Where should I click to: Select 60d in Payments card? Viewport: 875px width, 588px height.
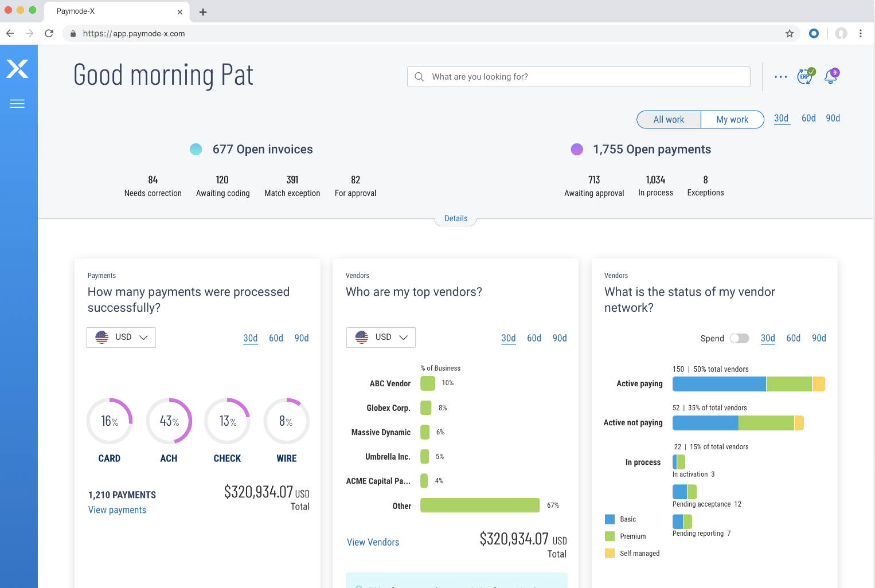point(276,338)
